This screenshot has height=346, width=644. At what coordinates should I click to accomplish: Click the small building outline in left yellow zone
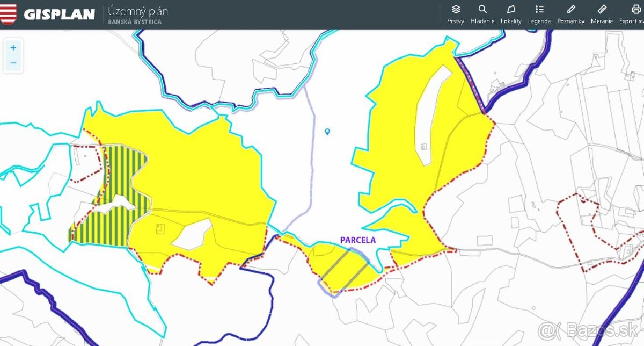(x=160, y=229)
